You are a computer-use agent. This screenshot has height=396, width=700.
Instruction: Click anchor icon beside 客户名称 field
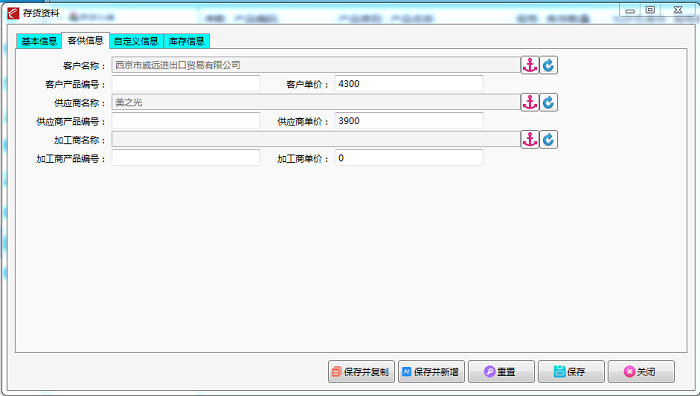click(530, 65)
